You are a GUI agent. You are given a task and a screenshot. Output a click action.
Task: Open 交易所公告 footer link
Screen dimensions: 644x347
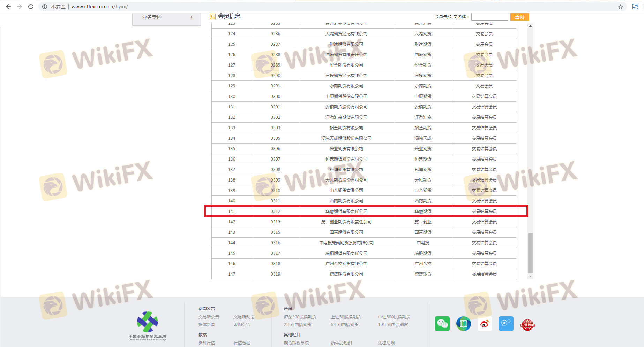pos(209,317)
